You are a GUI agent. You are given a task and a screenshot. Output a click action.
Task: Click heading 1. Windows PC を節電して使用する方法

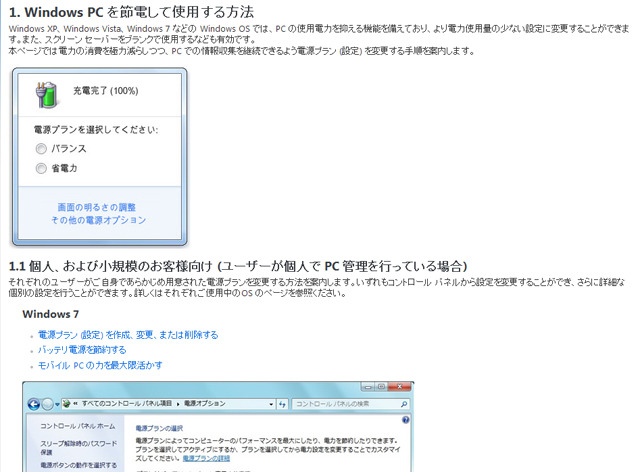click(131, 12)
